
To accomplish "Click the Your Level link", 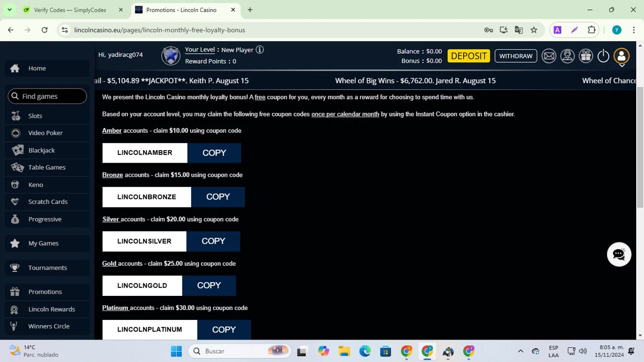I will pyautogui.click(x=200, y=49).
